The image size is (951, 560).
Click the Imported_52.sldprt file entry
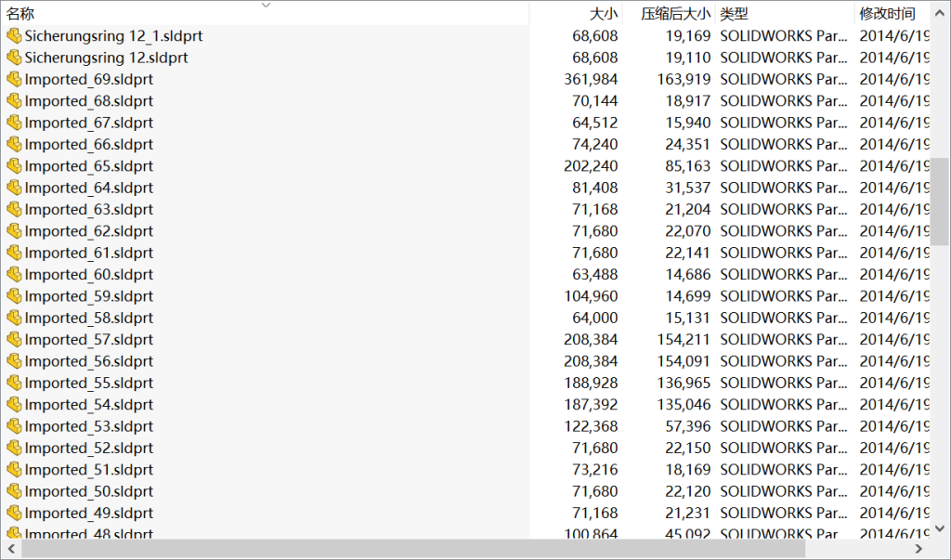click(88, 449)
